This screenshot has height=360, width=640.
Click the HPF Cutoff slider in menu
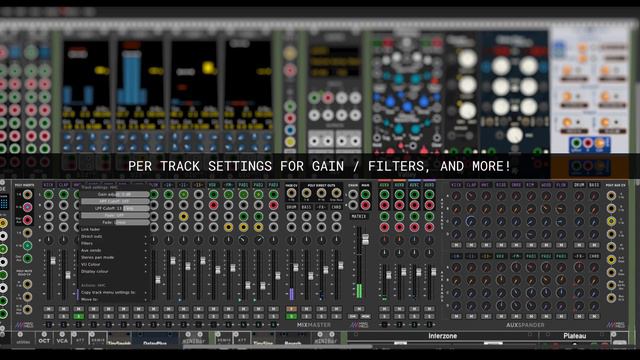click(x=115, y=201)
